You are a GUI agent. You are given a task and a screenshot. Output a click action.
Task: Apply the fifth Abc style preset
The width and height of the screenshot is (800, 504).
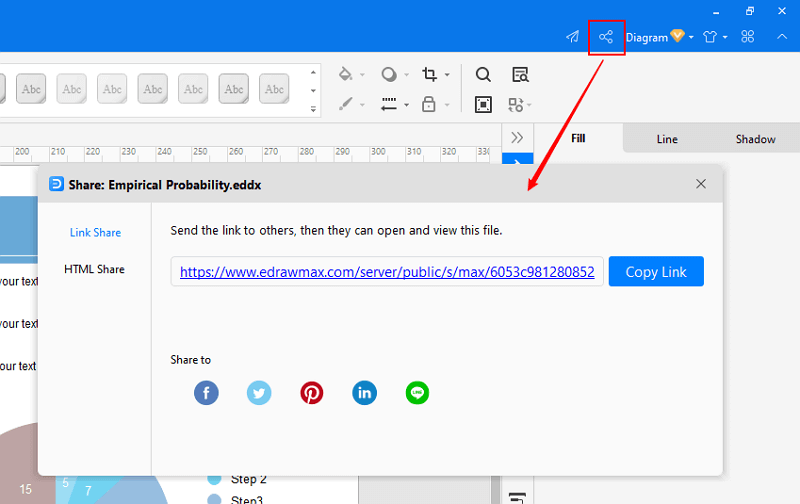click(193, 89)
